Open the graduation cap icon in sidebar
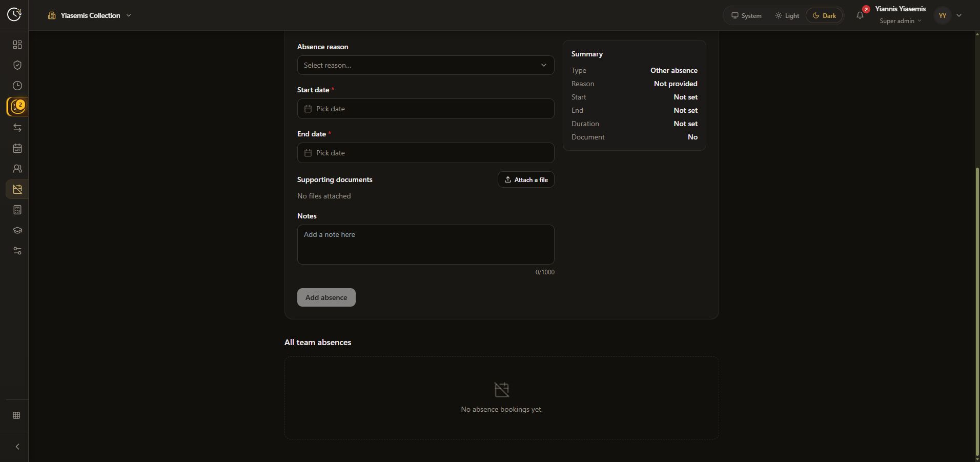The height and width of the screenshot is (462, 980). [17, 230]
